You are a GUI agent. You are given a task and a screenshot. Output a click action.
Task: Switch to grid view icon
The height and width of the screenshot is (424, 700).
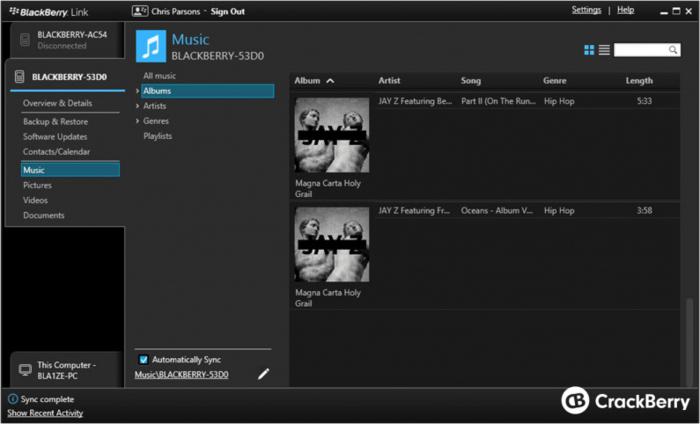point(589,50)
